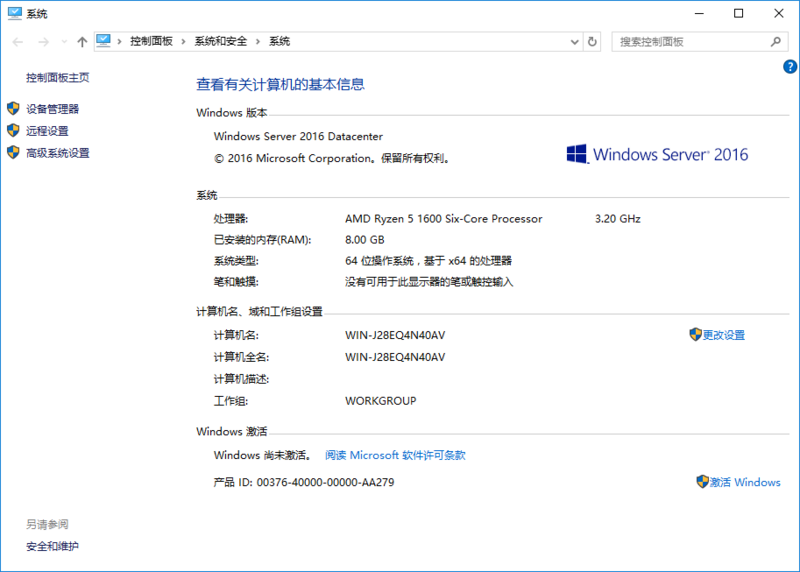The width and height of the screenshot is (800, 572).
Task: Click 64 位操作系统 system type text
Action: 429,261
